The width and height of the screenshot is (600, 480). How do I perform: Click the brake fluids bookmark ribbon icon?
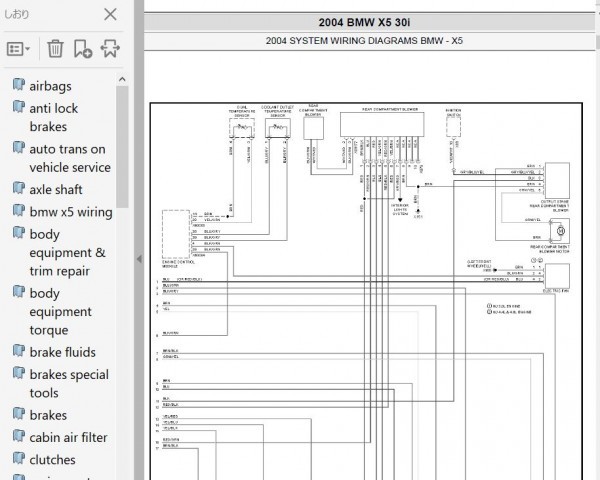pos(19,350)
